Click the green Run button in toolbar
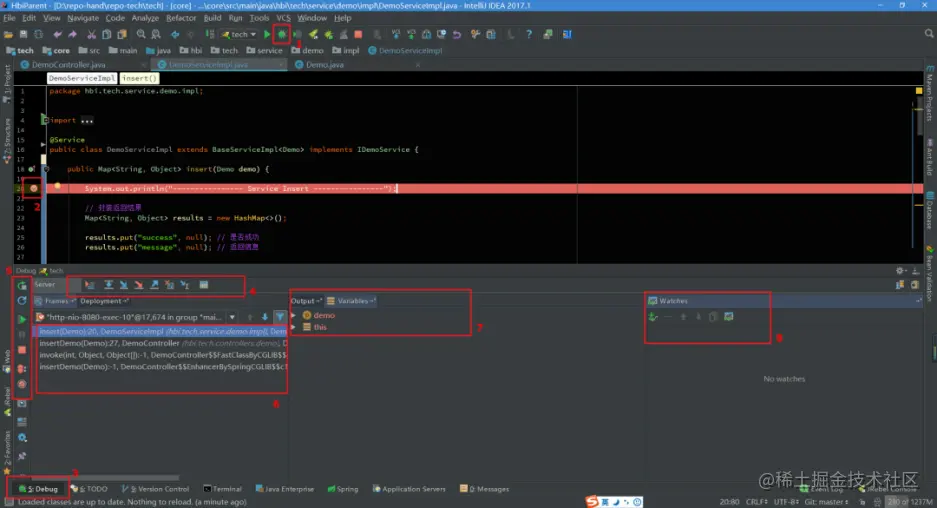 267,35
